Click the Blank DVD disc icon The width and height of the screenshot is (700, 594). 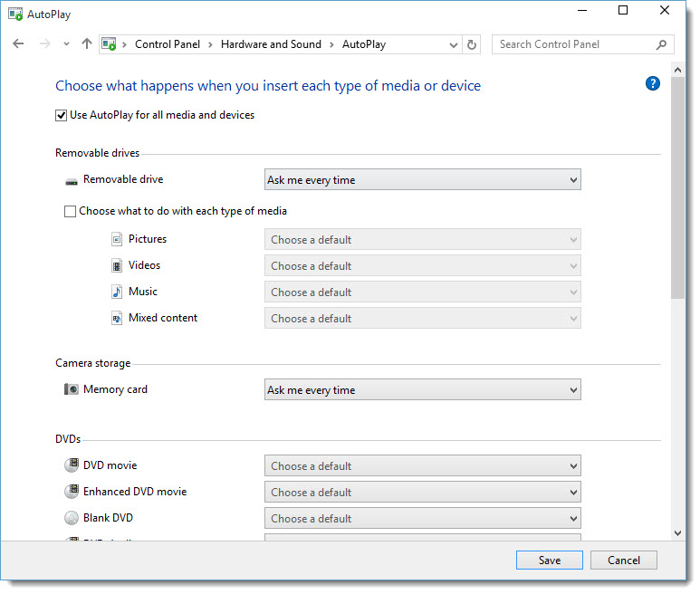72,518
